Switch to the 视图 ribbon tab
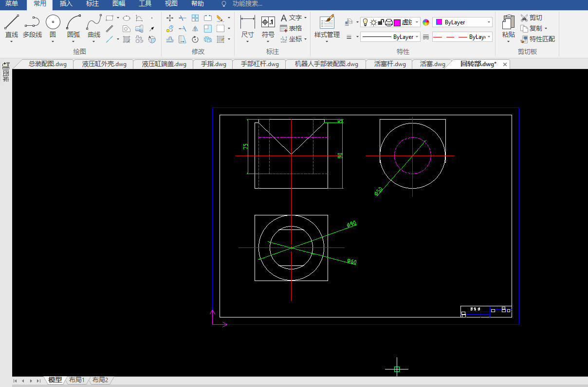 (171, 4)
